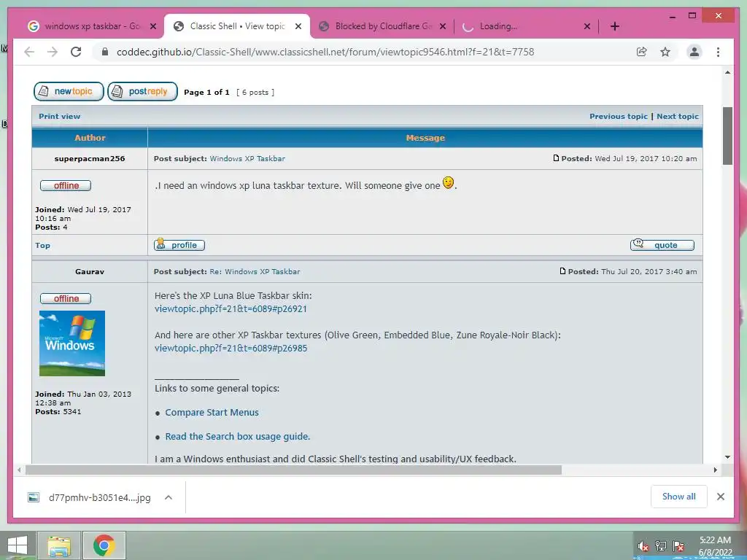Image resolution: width=747 pixels, height=560 pixels.
Task: Click the share page icon in address bar
Action: 642,52
